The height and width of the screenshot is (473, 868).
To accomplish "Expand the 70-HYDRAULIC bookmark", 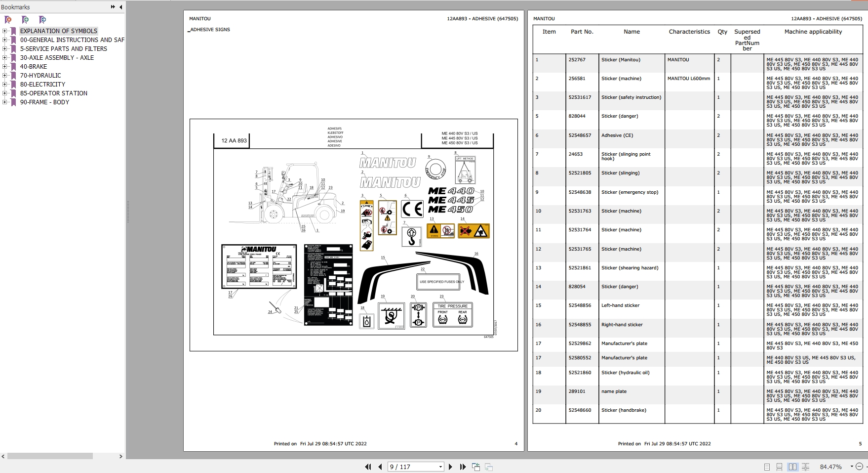I will 5,75.
